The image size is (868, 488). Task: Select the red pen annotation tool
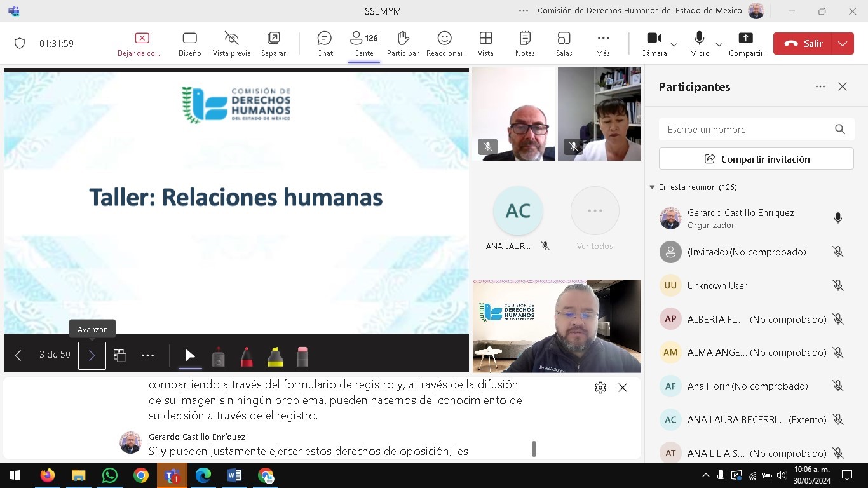247,356
